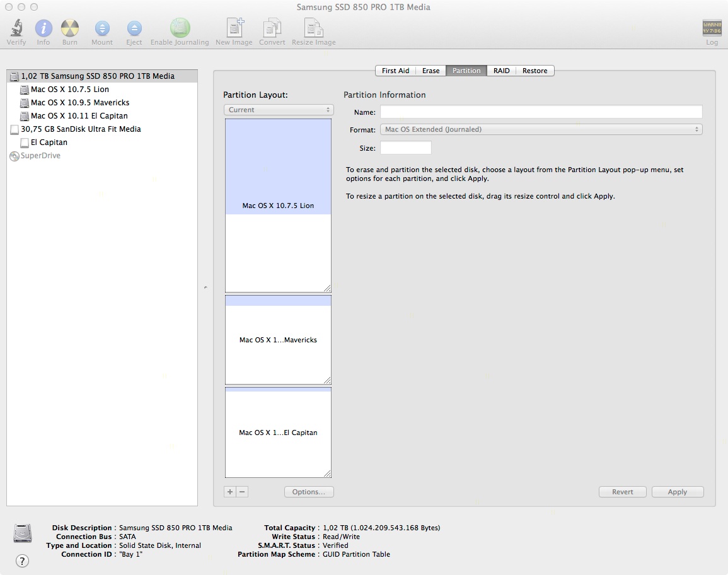Add a partition with the plus button

click(x=230, y=492)
